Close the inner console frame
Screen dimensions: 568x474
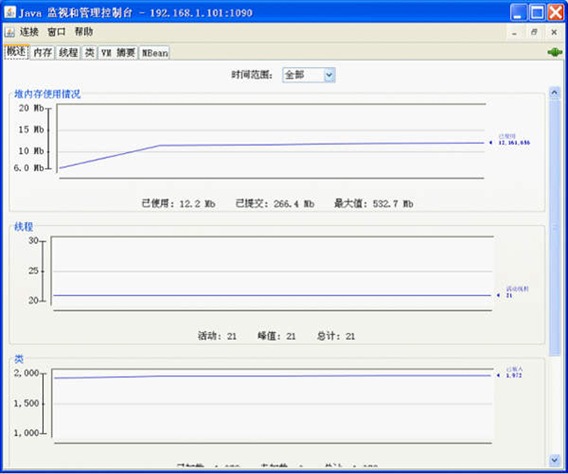click(x=554, y=33)
